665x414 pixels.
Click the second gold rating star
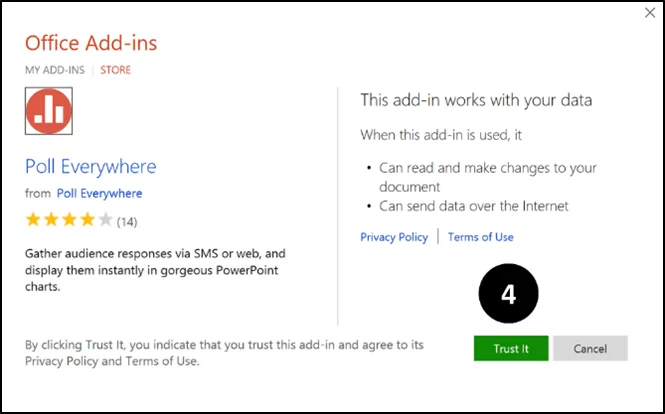(x=51, y=220)
